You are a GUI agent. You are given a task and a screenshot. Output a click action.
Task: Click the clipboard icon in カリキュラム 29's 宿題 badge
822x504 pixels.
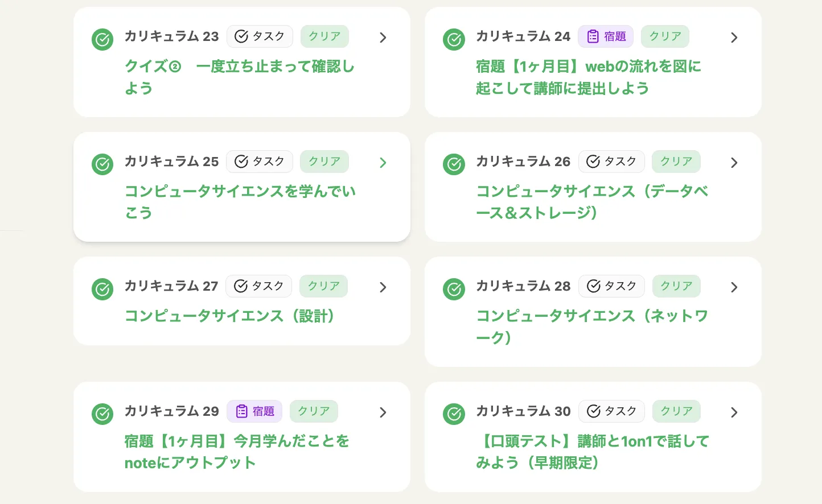click(242, 411)
